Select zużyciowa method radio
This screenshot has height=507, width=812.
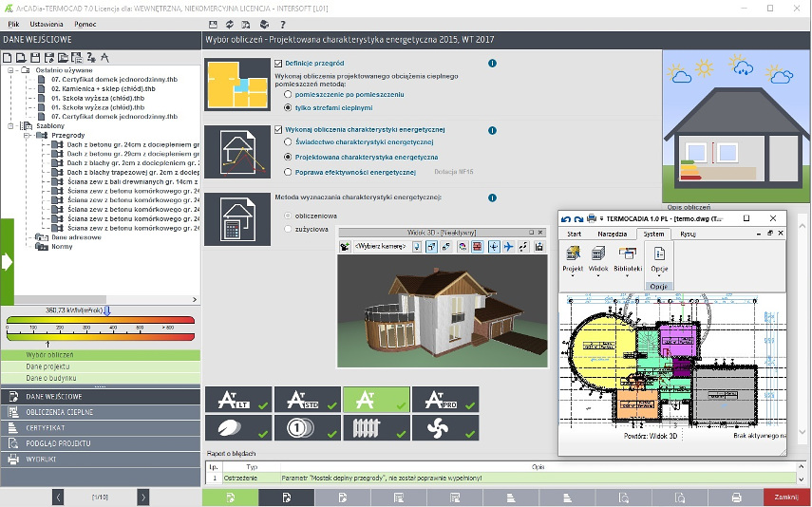288,229
